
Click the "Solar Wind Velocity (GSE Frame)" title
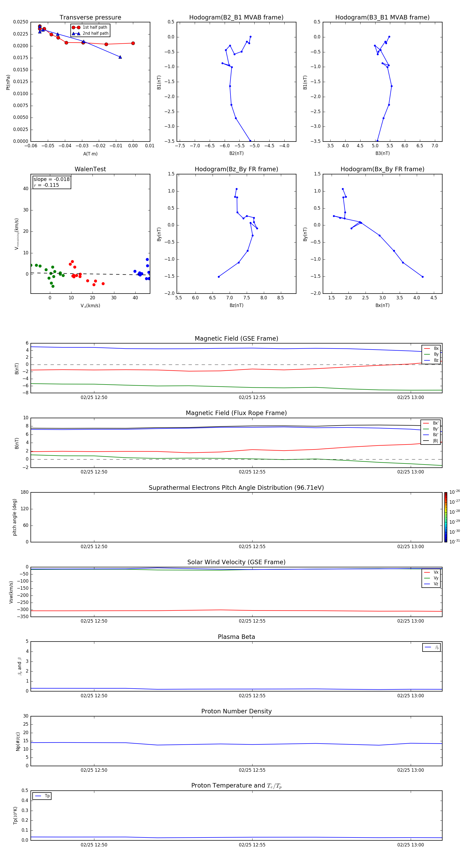236,562
